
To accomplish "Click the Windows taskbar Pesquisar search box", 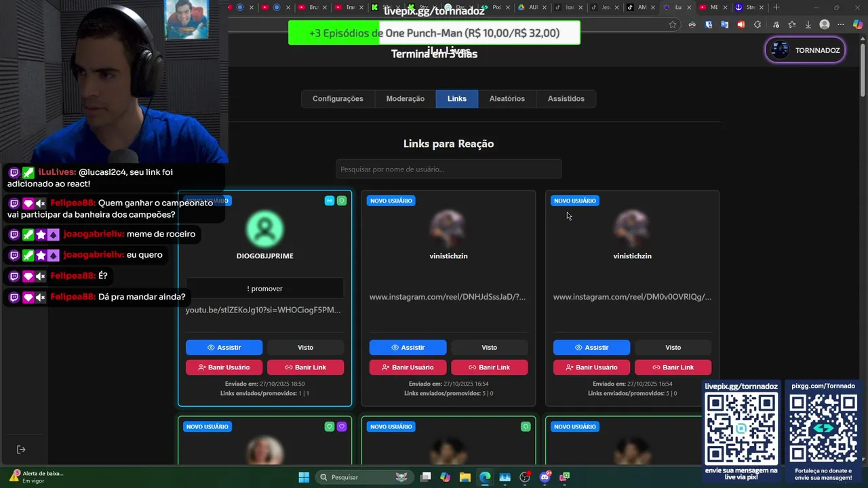I will point(364,477).
